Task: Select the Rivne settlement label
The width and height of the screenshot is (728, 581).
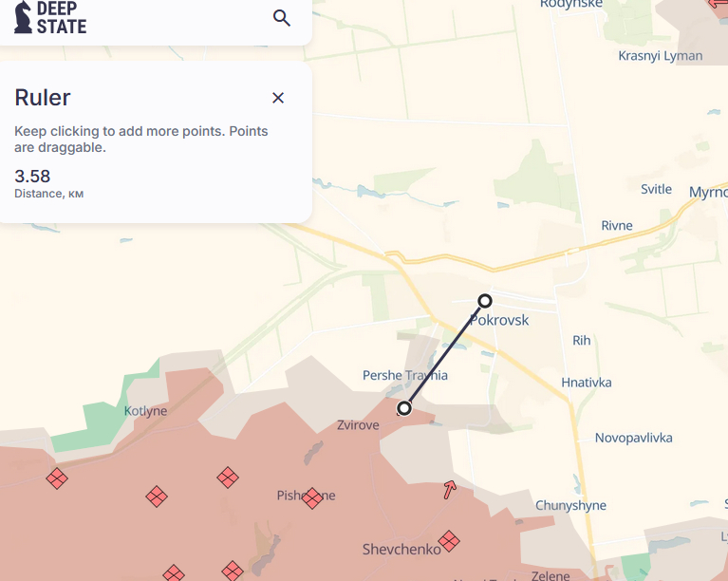Action: (617, 226)
